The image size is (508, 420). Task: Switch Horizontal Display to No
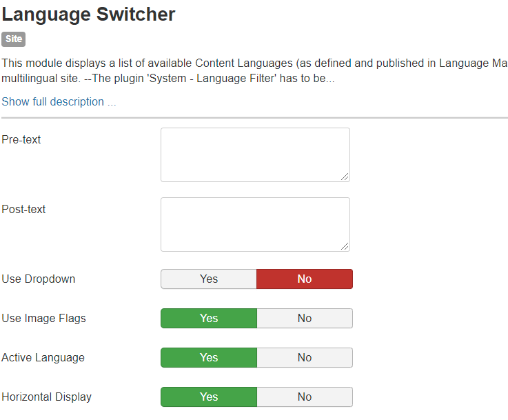304,397
